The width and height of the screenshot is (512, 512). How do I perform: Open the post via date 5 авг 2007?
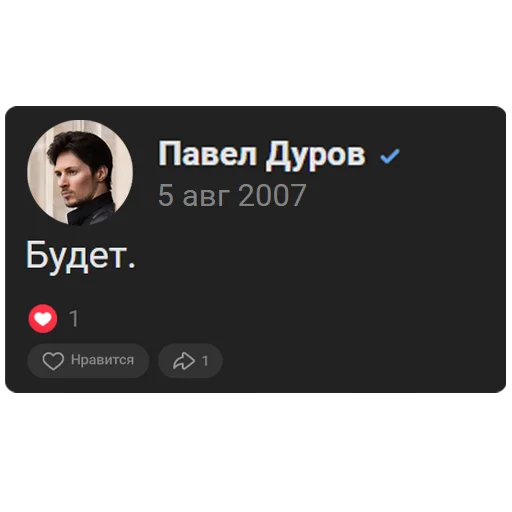click(232, 195)
